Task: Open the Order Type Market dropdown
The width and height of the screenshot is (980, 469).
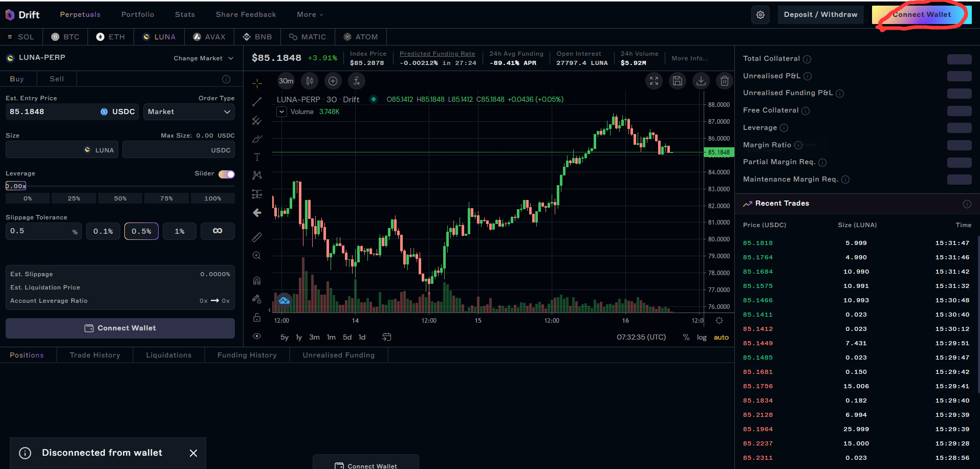Action: coord(189,112)
